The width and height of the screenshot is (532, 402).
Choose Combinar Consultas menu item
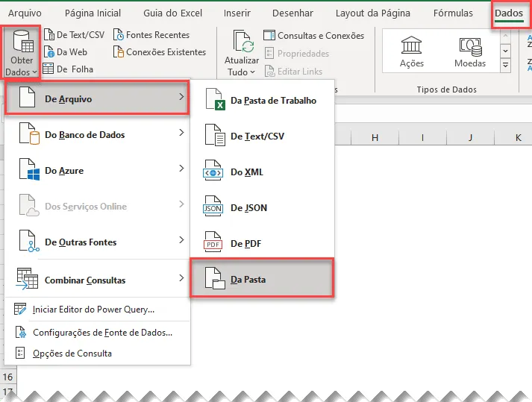97,280
